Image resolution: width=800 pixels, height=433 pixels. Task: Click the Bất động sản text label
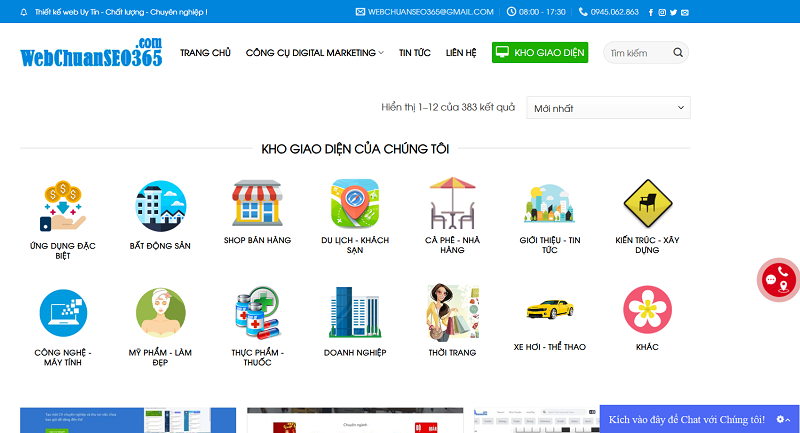160,246
